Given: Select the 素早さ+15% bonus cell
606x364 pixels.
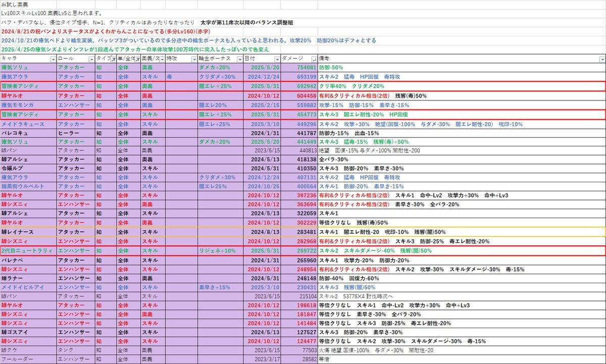Looking at the screenshot, I should click(x=220, y=287).
